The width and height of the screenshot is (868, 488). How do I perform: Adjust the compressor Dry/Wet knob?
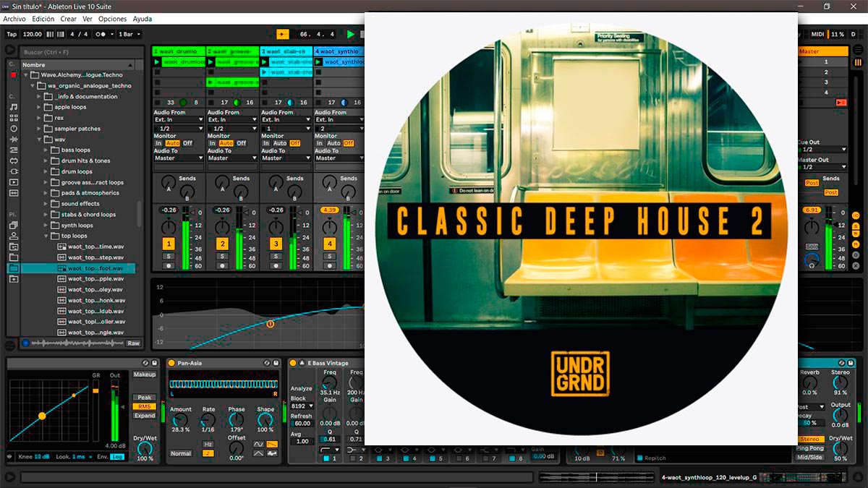point(144,450)
